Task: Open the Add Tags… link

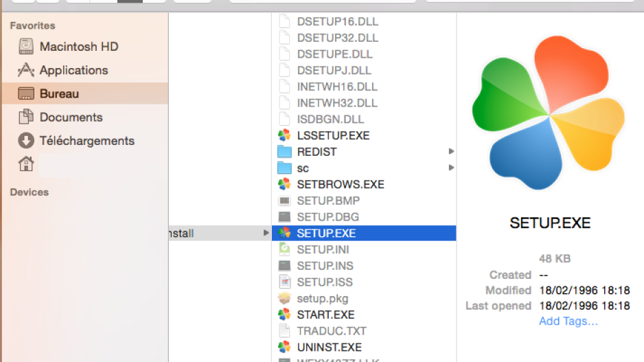Action: [568, 321]
